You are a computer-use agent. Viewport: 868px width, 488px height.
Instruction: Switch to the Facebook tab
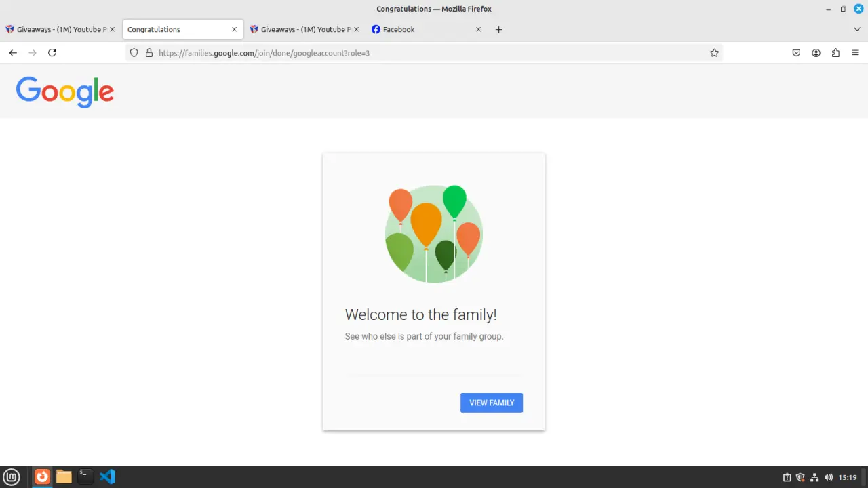click(427, 30)
